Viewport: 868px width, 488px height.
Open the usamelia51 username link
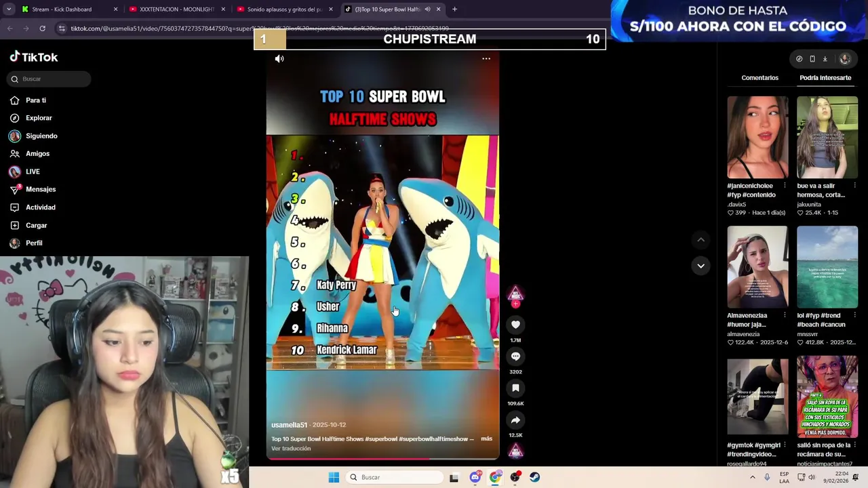[289, 425]
